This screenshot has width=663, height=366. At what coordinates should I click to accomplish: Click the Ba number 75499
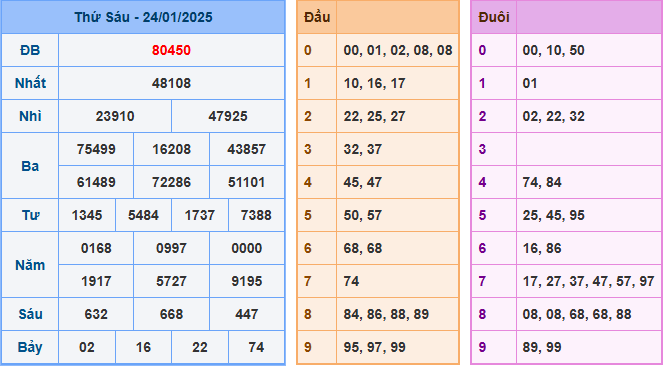(x=96, y=149)
